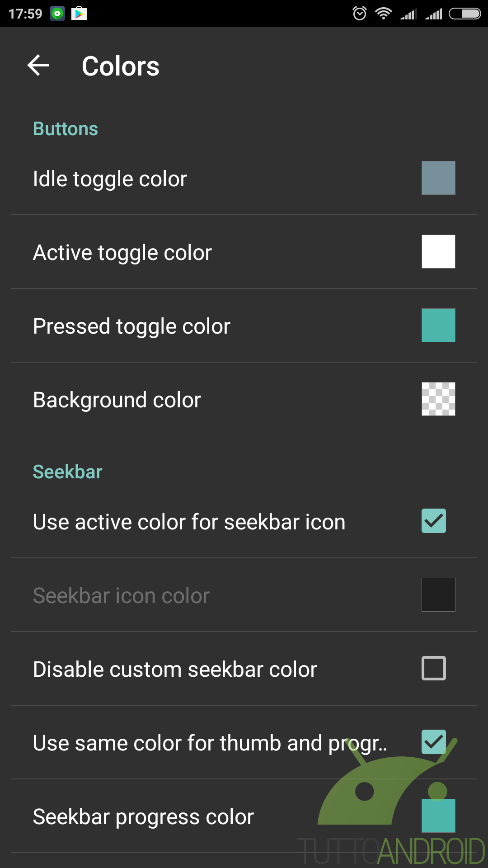The width and height of the screenshot is (488, 868).
Task: Open the Idle toggle color swatch
Action: pyautogui.click(x=438, y=178)
